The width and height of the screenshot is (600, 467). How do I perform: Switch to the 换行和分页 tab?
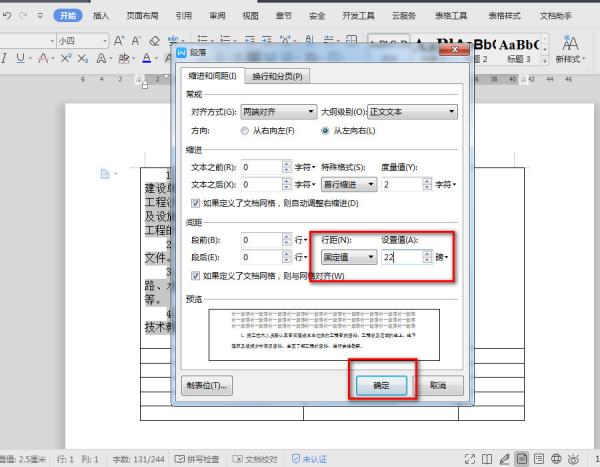click(277, 76)
